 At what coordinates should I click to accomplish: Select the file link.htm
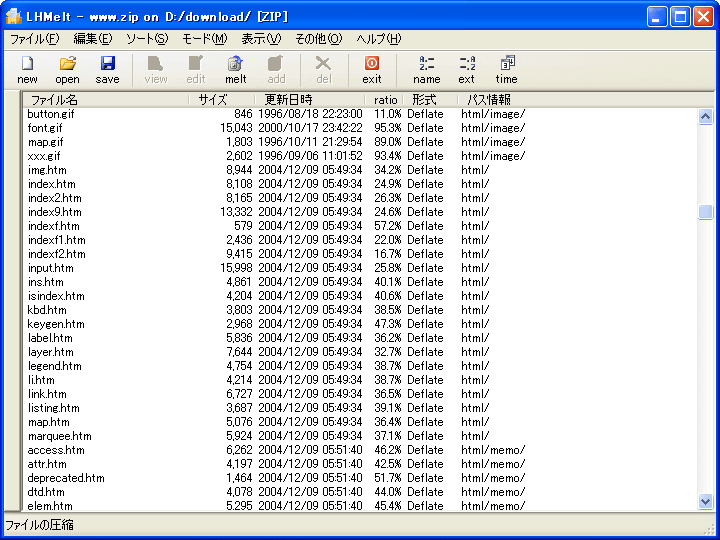[47, 394]
